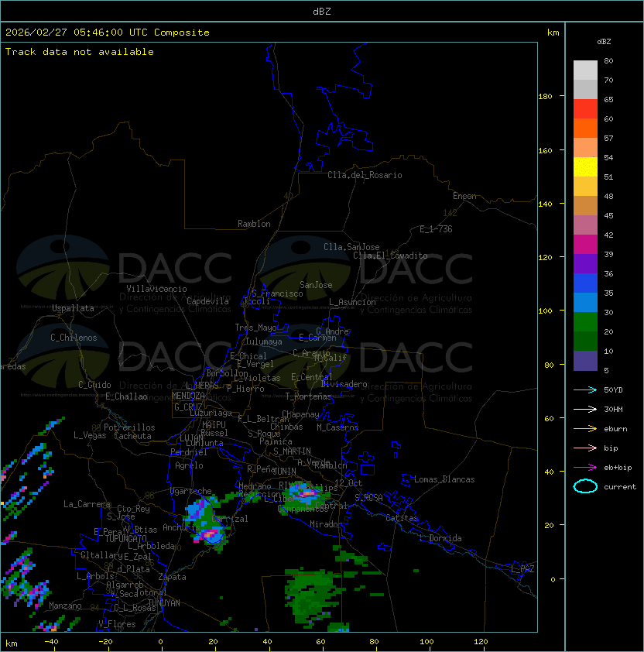Select the light blue 35 dBZ band
This screenshot has width=644, height=652.
[x=585, y=302]
